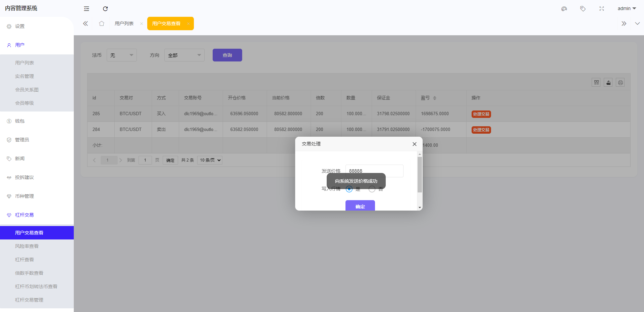Click the dialog vertical scrollbar
The image size is (644, 312).
click(420, 175)
